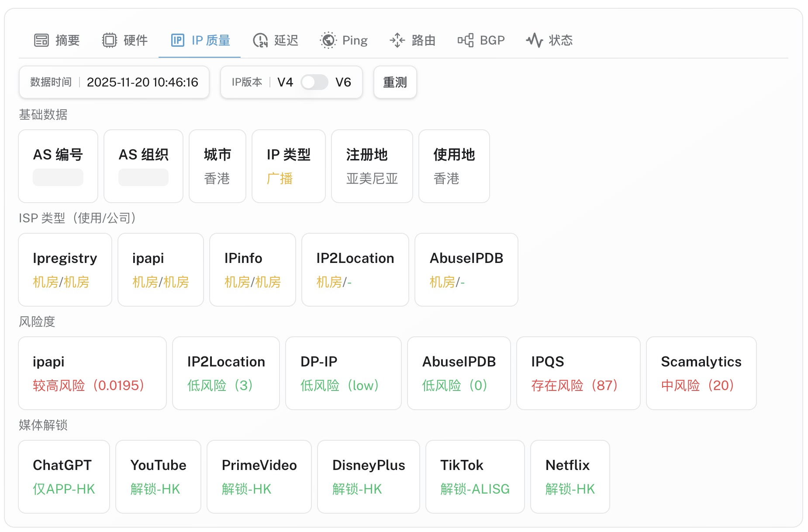The image size is (808, 532).
Task: Click the hardware chip icon (硬件)
Action: [x=110, y=40]
